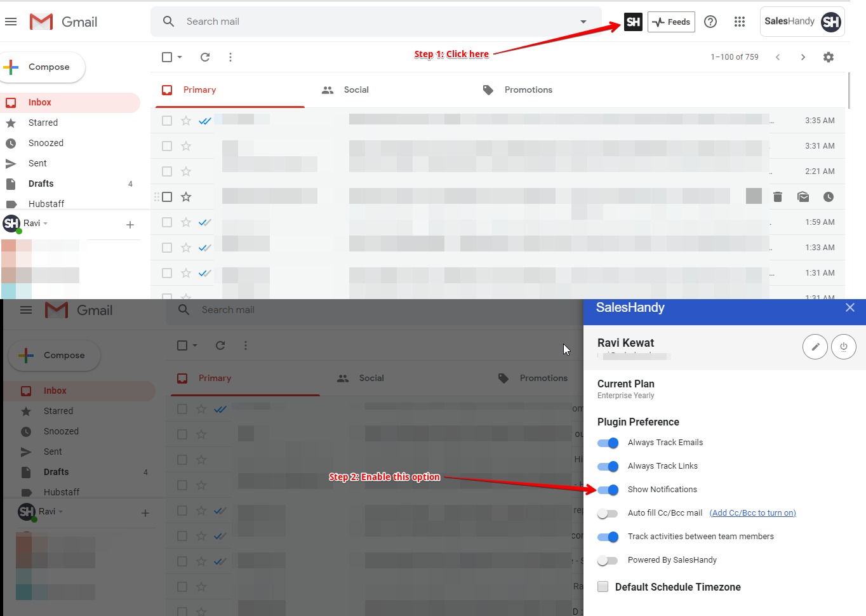This screenshot has width=866, height=616.
Task: Open Gmail settings gear icon
Action: pyautogui.click(x=829, y=57)
